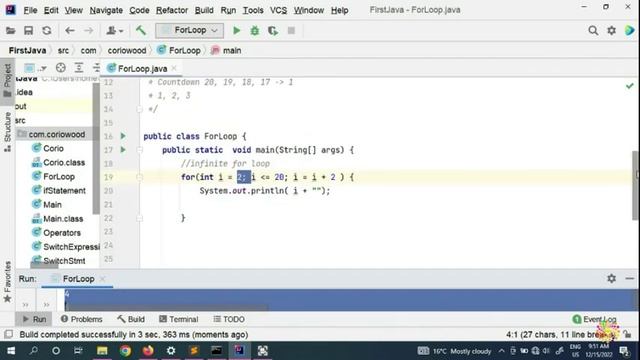Open the ForLoop run configuration dropdown
Image resolution: width=640 pixels, height=360 pixels.
pyautogui.click(x=189, y=31)
